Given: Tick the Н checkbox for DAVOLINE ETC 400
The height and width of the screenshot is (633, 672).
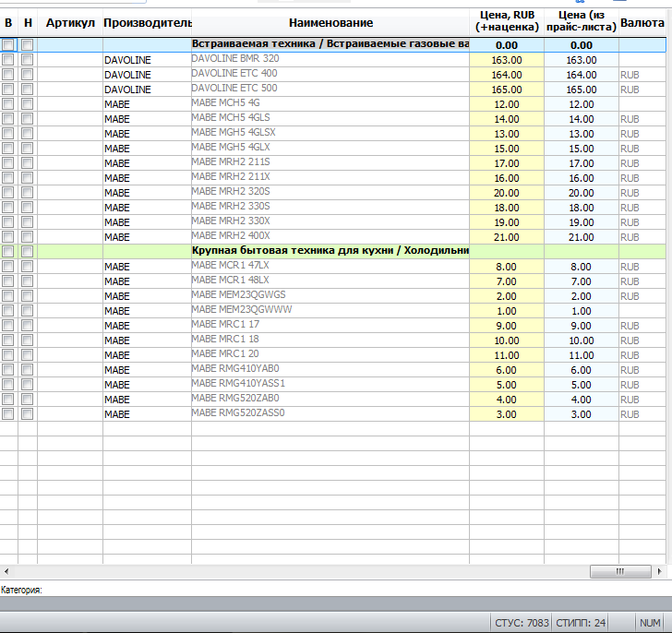Looking at the screenshot, I should click(x=27, y=75).
